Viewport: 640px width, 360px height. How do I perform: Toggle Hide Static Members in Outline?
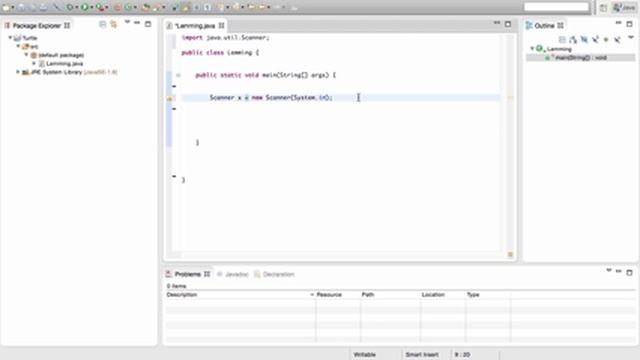tap(595, 39)
